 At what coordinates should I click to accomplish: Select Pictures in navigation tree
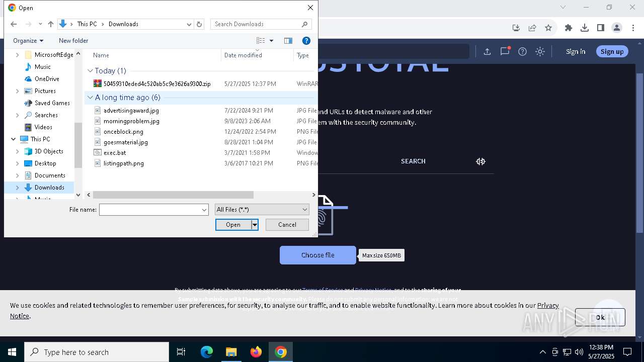45,91
